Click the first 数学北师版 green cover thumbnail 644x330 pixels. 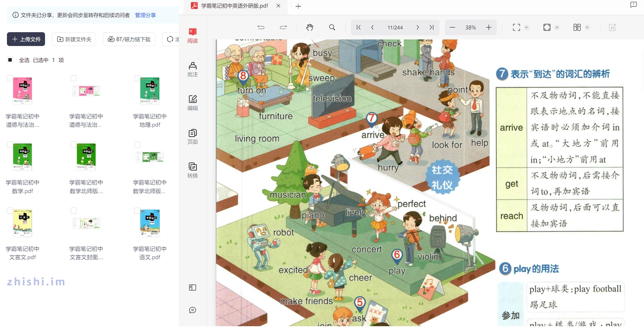(x=86, y=157)
